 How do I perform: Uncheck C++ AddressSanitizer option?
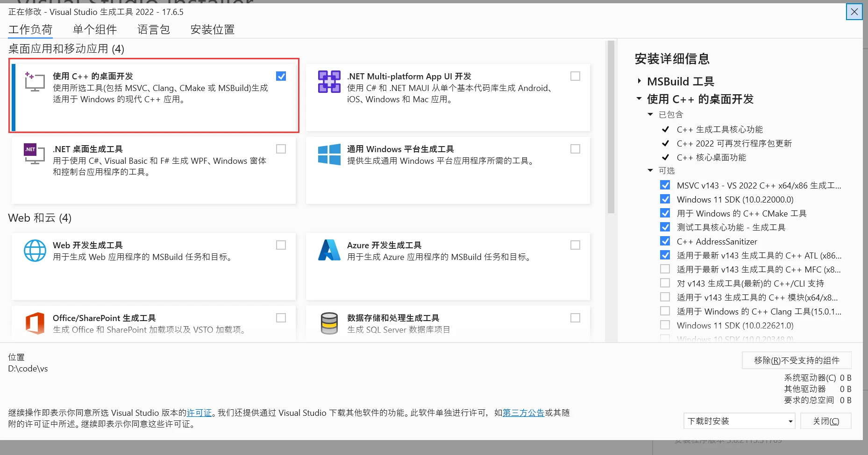coord(665,241)
